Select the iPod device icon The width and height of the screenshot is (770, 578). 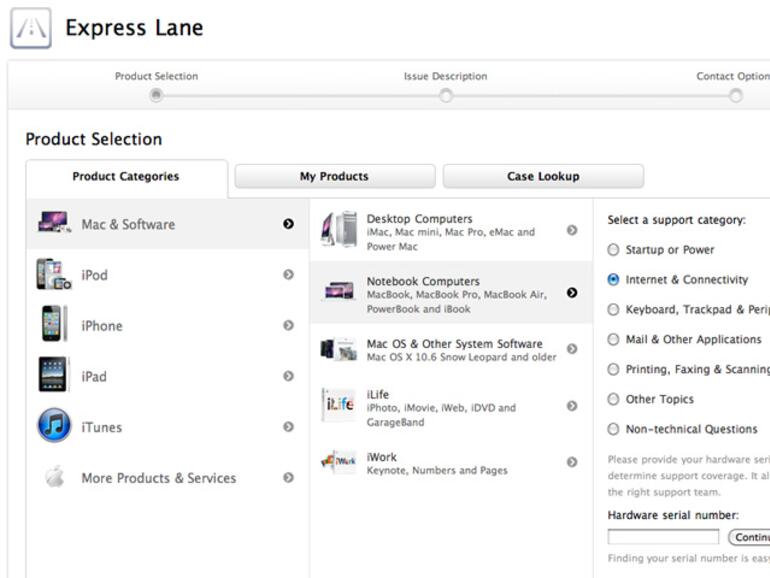53,275
